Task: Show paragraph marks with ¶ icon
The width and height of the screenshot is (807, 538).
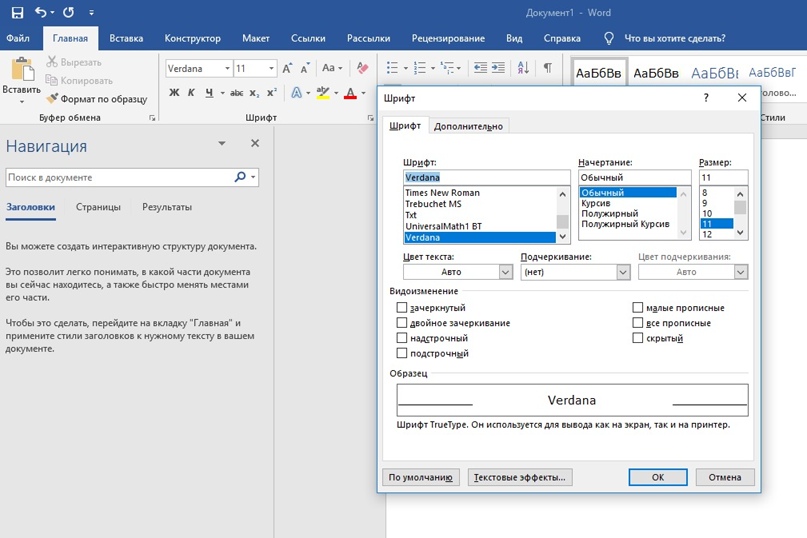Action: click(x=548, y=68)
